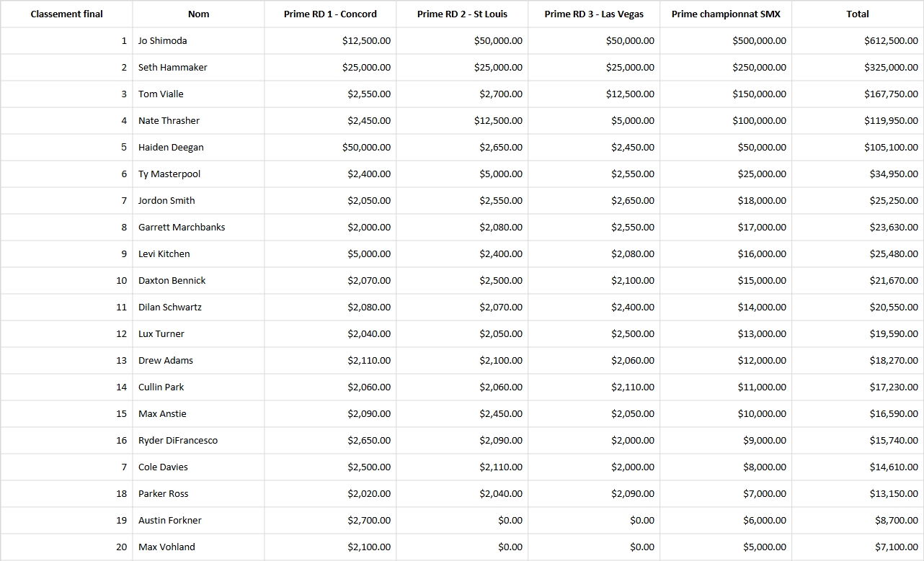
Task: Select the "Prime RD 2 - St Louis" header
Action: pos(462,14)
